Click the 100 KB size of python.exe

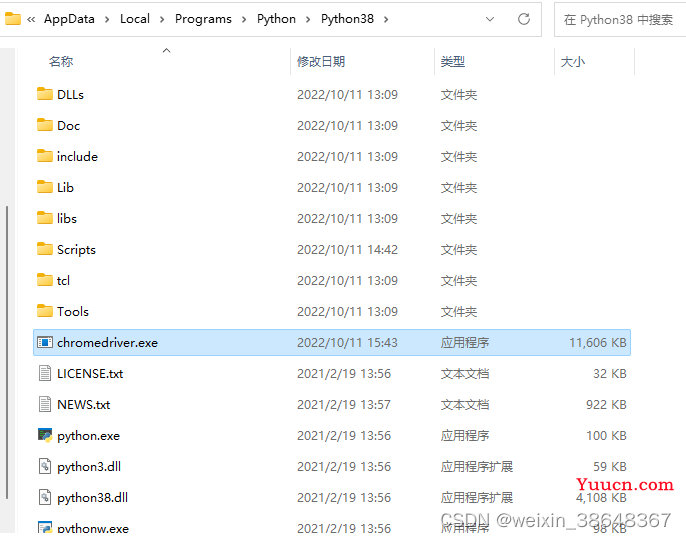pyautogui.click(x=606, y=436)
